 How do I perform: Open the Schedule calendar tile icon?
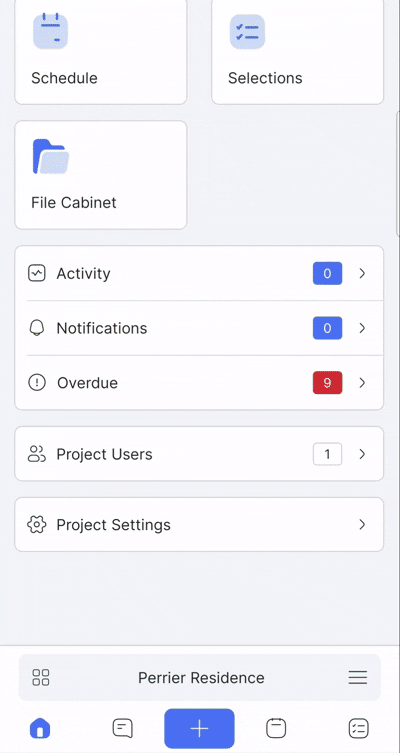[50, 31]
